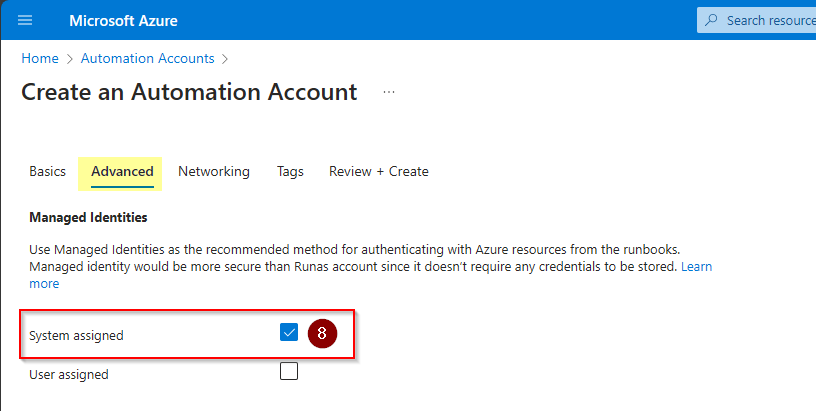The width and height of the screenshot is (816, 411).
Task: Click the Managed Identities heading
Action: 88,217
